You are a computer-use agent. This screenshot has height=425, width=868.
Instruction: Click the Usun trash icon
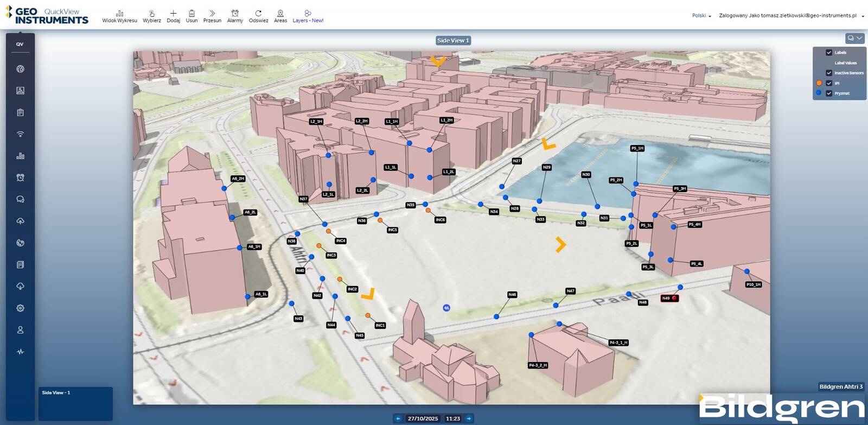[192, 16]
